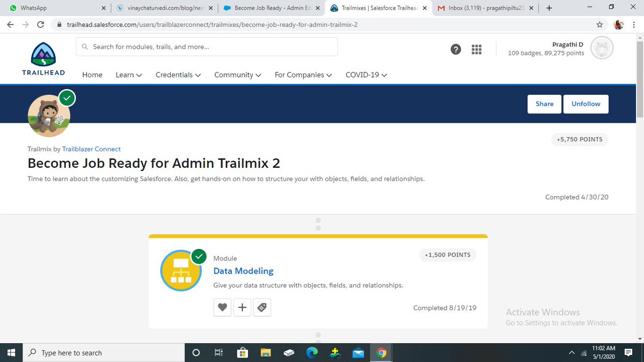The image size is (644, 362).
Task: Expand the Credentials dropdown menu
Action: pos(178,75)
